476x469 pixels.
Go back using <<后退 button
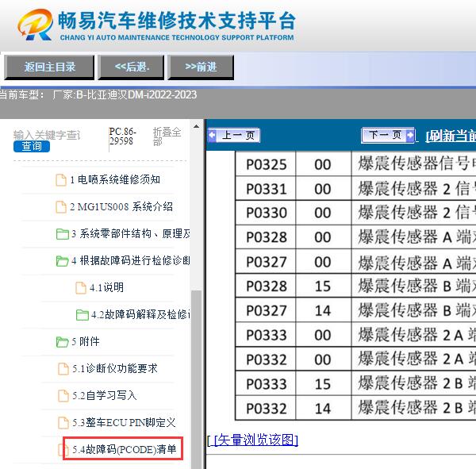coord(131,67)
